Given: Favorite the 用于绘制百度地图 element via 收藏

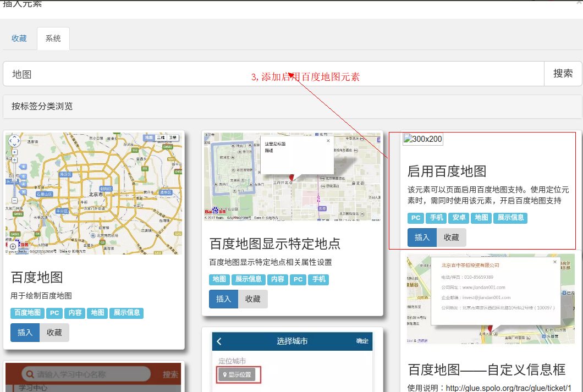Looking at the screenshot, I should 54,333.
